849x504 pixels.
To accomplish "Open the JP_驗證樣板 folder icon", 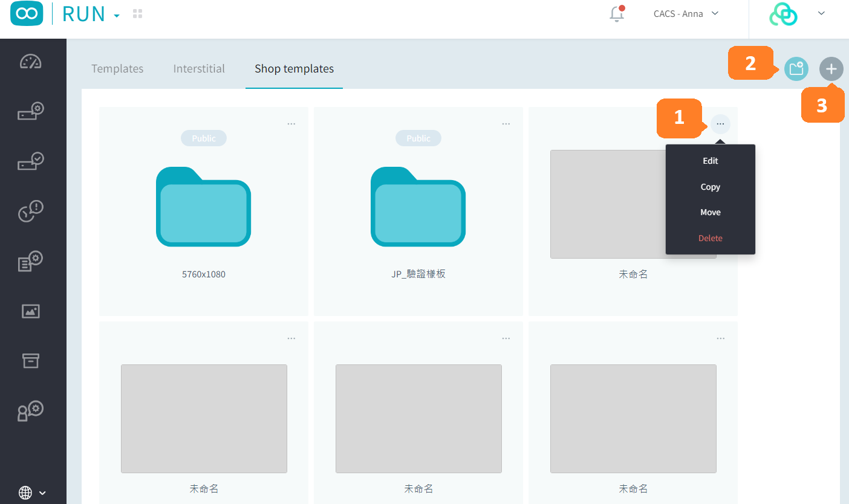I will (x=418, y=207).
